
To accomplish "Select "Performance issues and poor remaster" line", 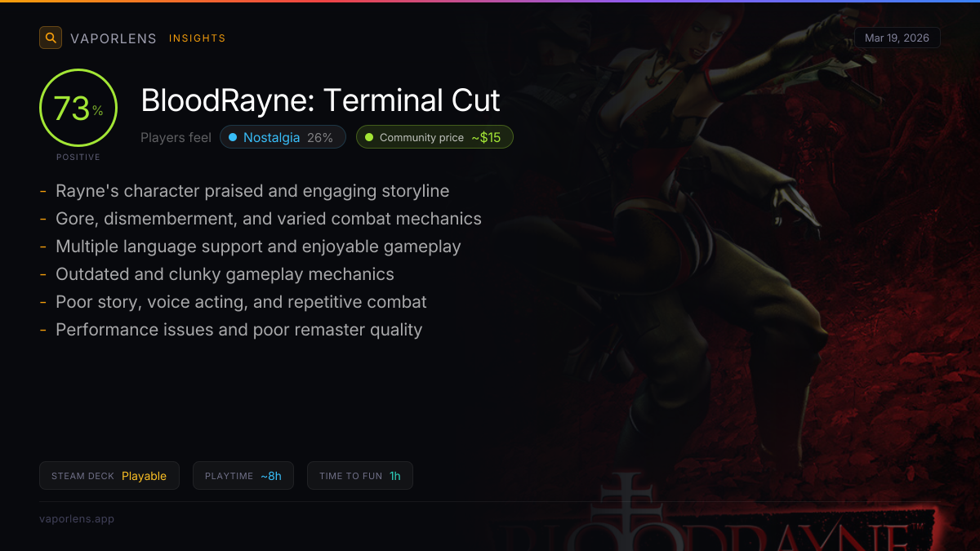I will click(x=238, y=330).
